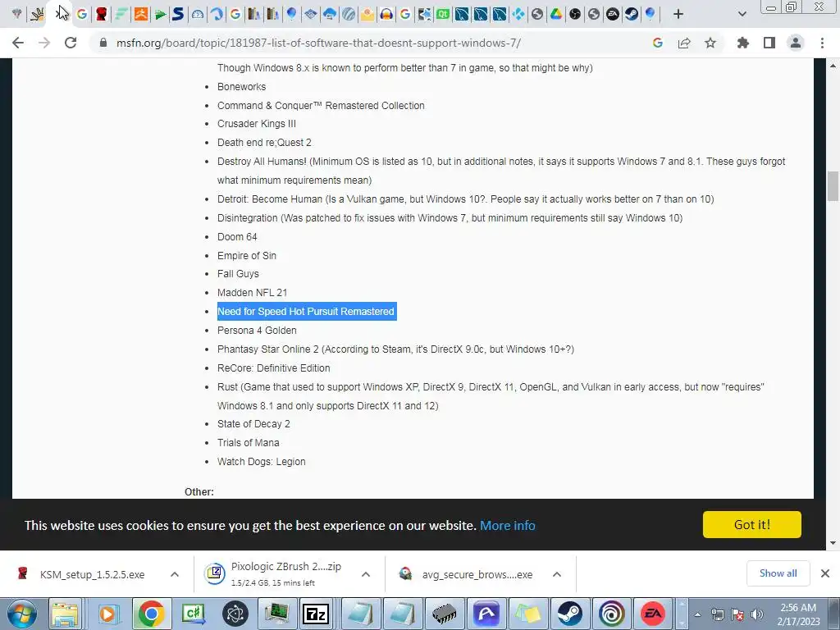Image resolution: width=840 pixels, height=630 pixels.
Task: Open the media player taskbar icon
Action: (107, 614)
